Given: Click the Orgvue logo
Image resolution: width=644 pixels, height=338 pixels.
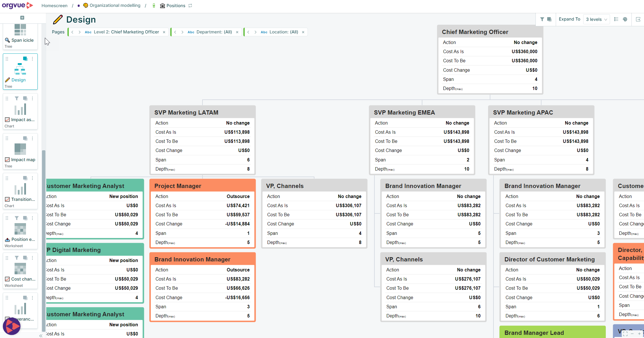Looking at the screenshot, I should [x=17, y=5].
